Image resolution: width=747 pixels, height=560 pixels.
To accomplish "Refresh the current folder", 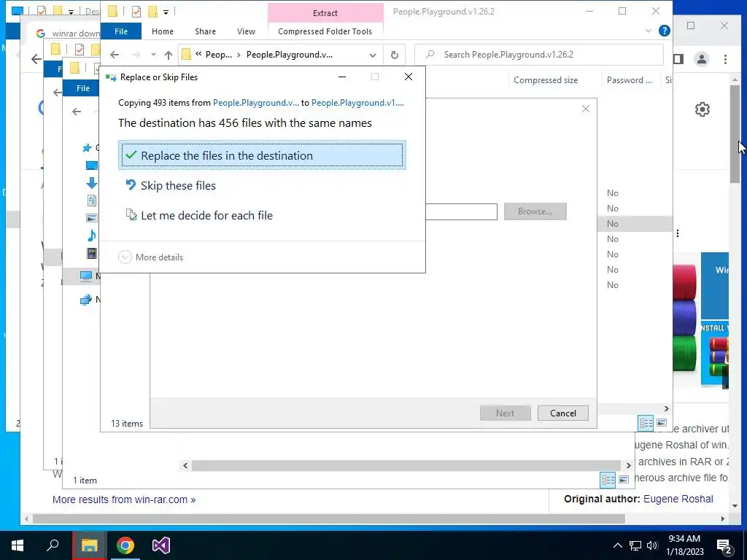I will 395,55.
